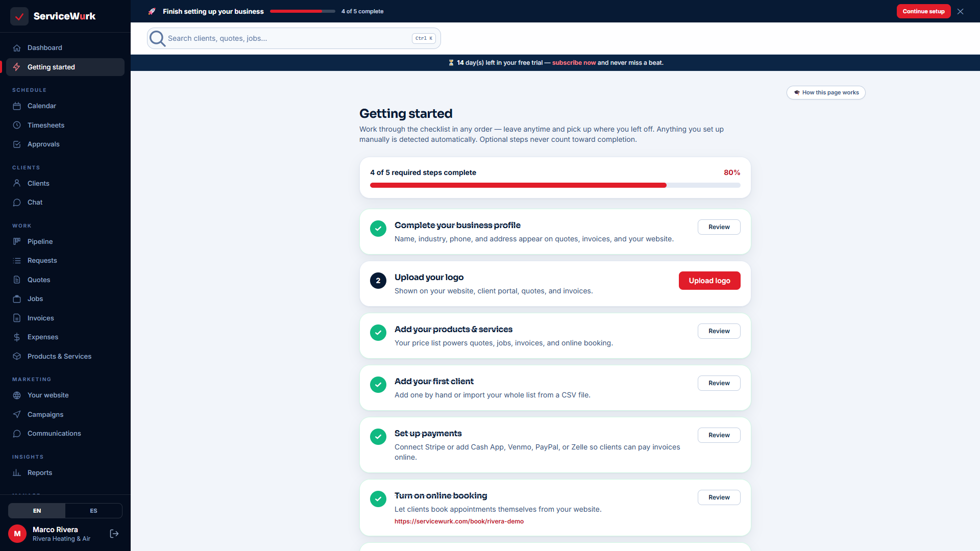Click the Chat bubble icon
Image resolution: width=980 pixels, height=551 pixels.
(17, 203)
